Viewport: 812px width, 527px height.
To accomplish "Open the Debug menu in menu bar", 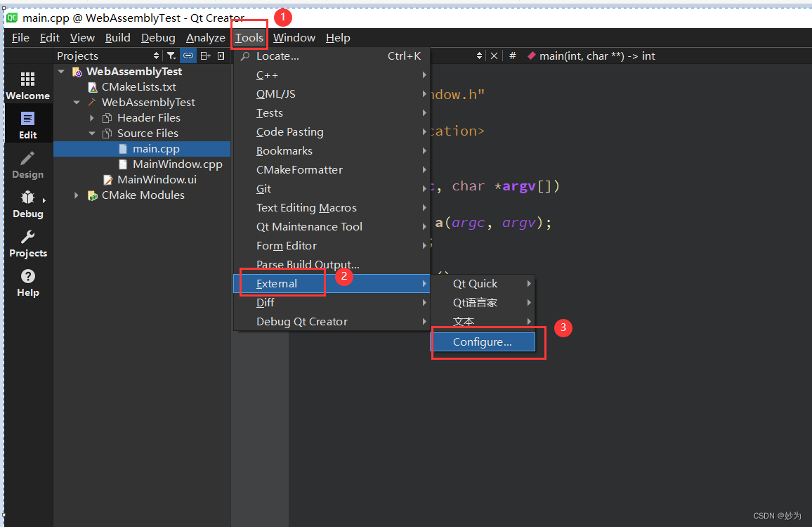I will click(158, 38).
